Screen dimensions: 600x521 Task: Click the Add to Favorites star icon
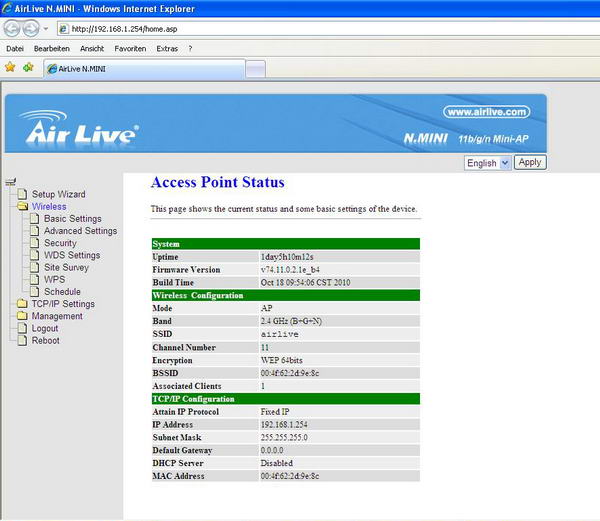(28, 68)
